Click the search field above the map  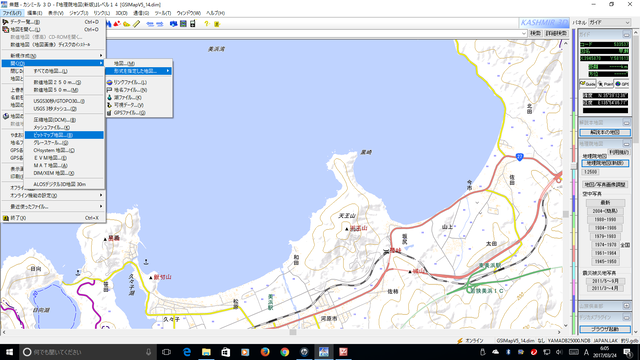[x=317, y=33]
